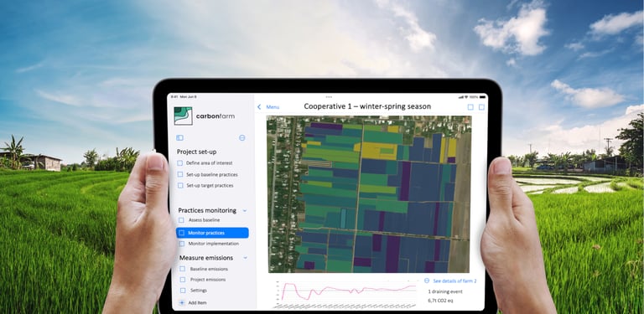The width and height of the screenshot is (644, 314).
Task: Click the '1 draining event' text
Action: point(445,291)
